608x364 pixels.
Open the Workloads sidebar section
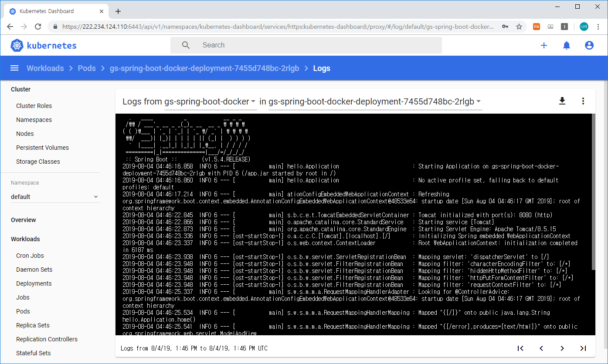tap(25, 239)
